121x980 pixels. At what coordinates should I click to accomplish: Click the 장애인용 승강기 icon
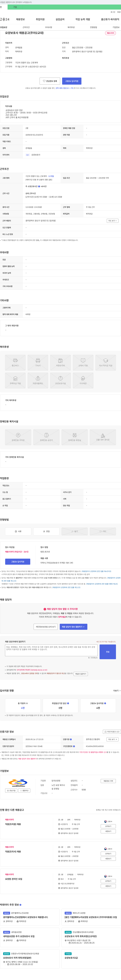coord(46,437)
